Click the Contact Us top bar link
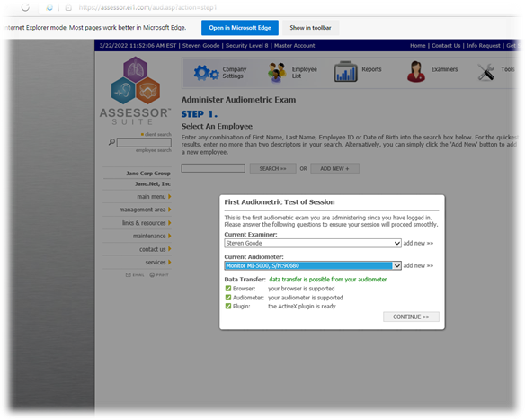 point(446,46)
